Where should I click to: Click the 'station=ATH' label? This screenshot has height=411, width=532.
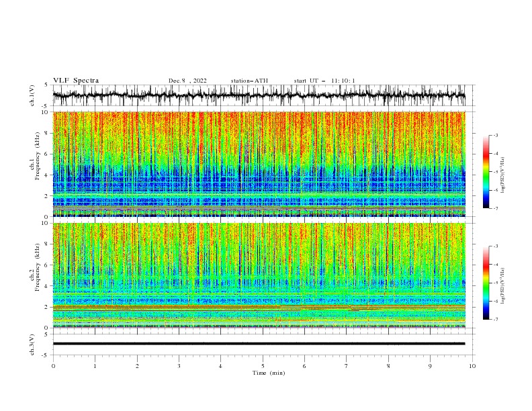click(x=249, y=81)
